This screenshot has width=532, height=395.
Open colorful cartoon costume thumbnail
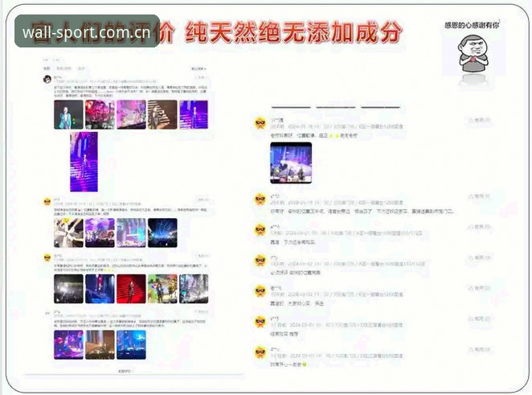click(162, 289)
